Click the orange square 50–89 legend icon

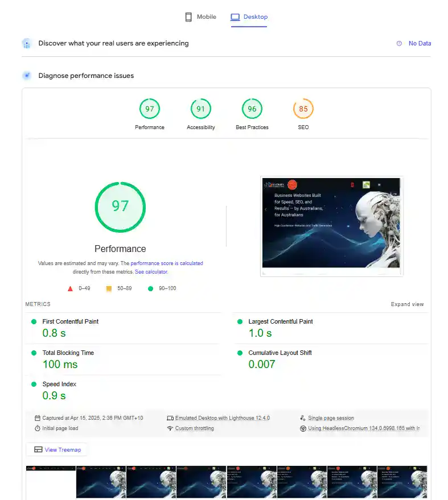tap(109, 288)
